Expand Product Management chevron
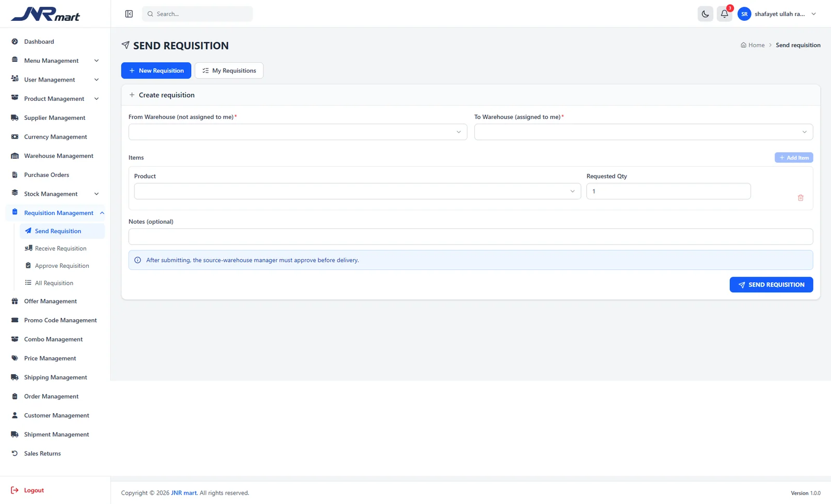 [x=97, y=99]
